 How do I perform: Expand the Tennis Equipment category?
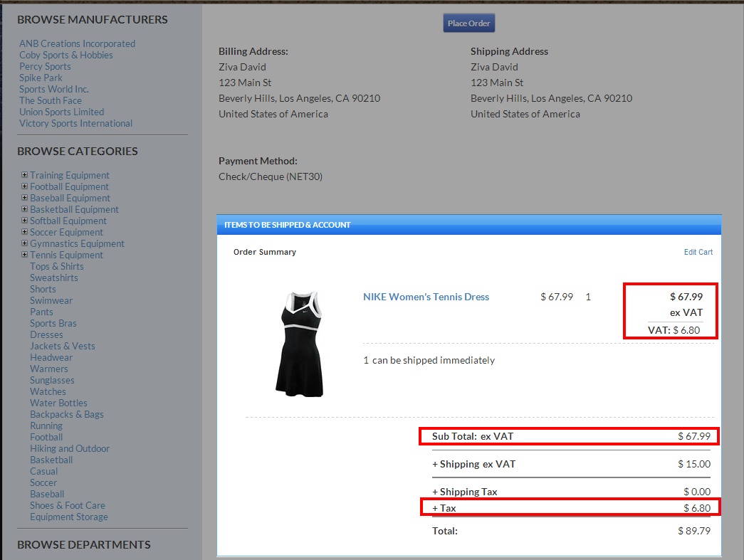(x=24, y=255)
